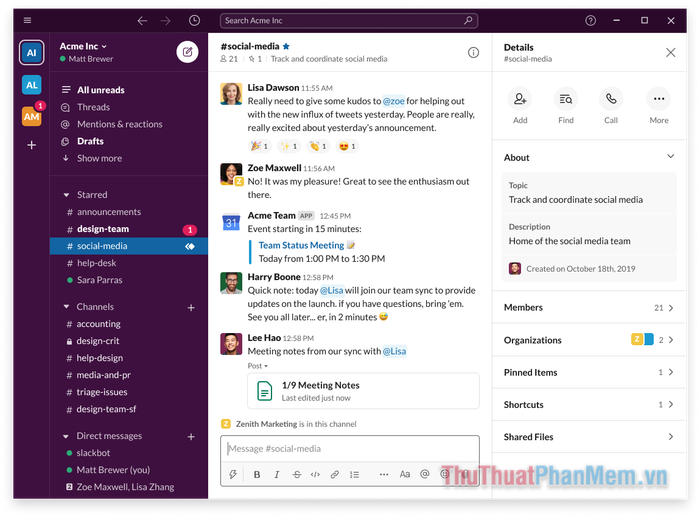700x517 pixels.
Task: Open the help-design channel
Action: (99, 358)
